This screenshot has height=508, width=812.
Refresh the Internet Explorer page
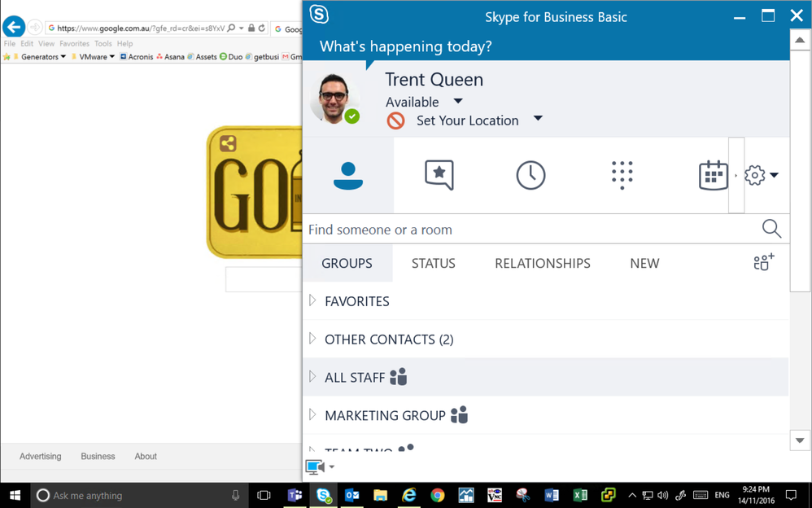pyautogui.click(x=262, y=28)
